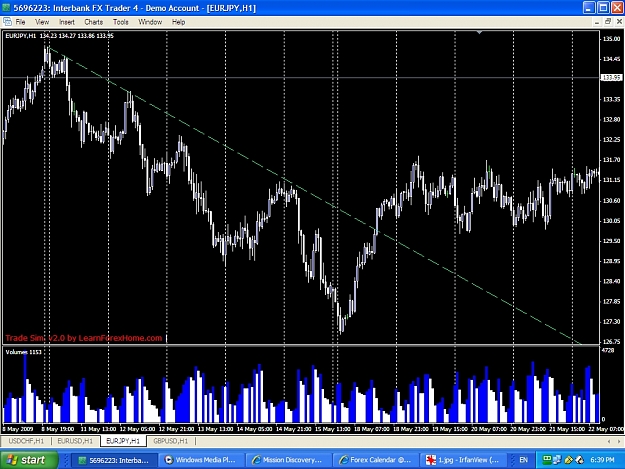Click the 4728 volume scale value
625x469 pixels.
(608, 350)
